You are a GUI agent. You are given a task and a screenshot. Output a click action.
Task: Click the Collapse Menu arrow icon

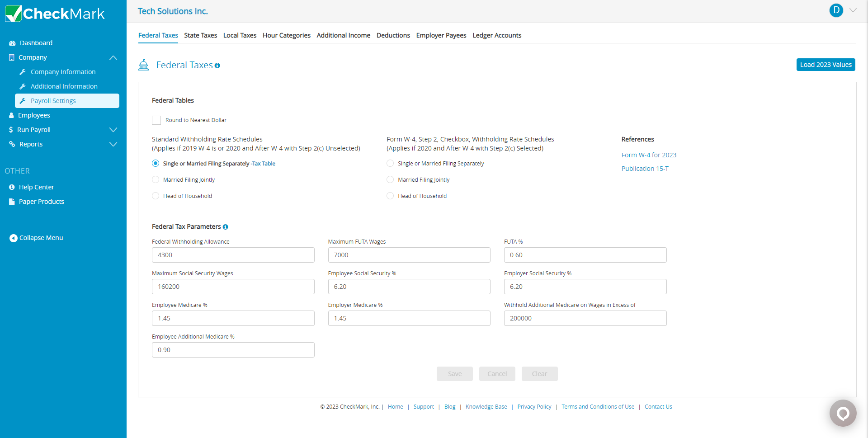pos(13,238)
